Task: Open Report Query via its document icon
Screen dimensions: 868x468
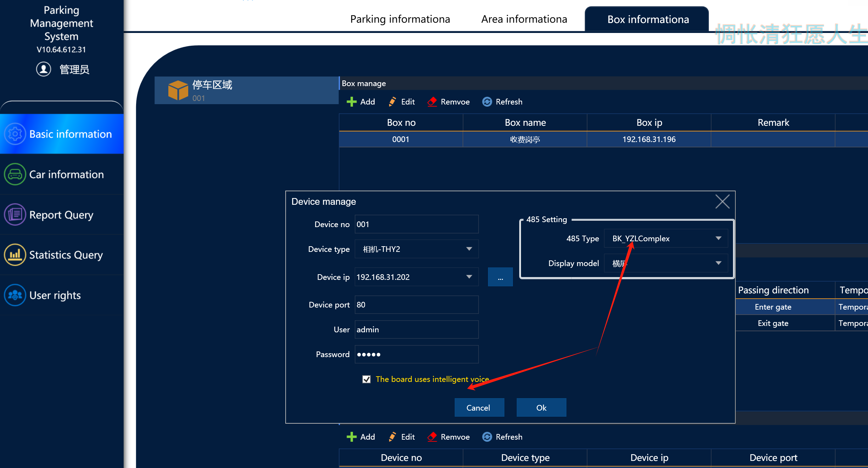Action: pos(15,215)
